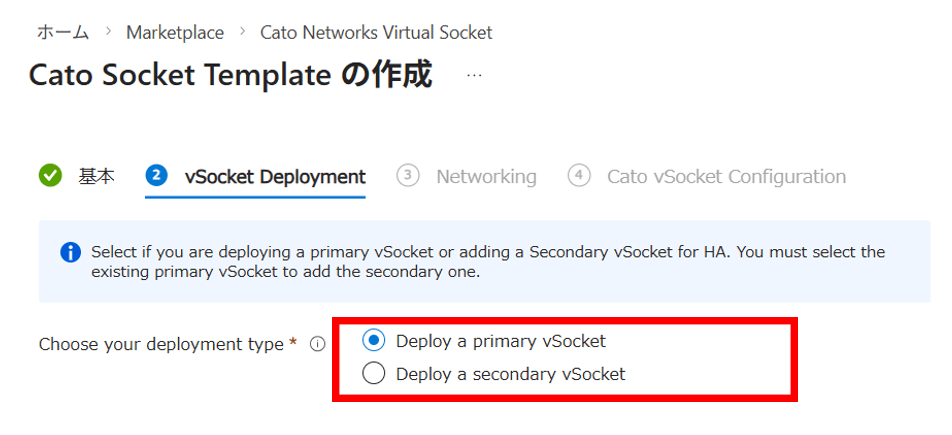952x435 pixels.
Task: Click the Cato Socket Template の作成 page title
Action: [x=230, y=76]
